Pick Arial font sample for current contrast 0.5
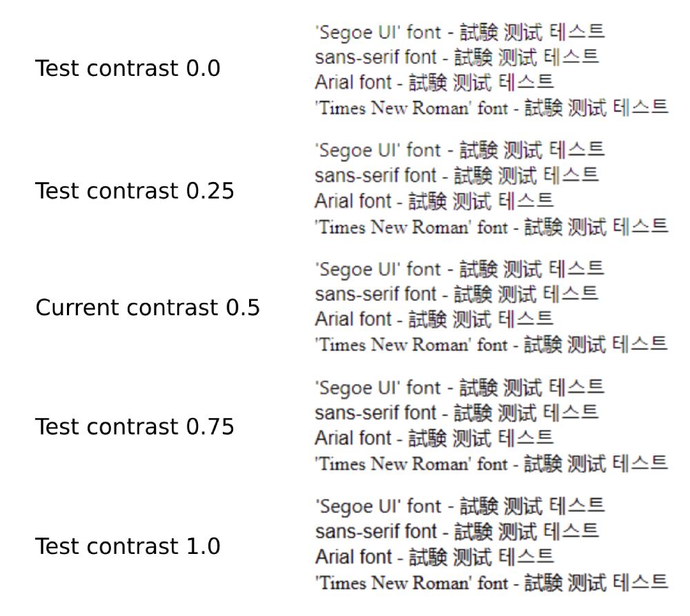This screenshot has width=690, height=616. tap(434, 319)
